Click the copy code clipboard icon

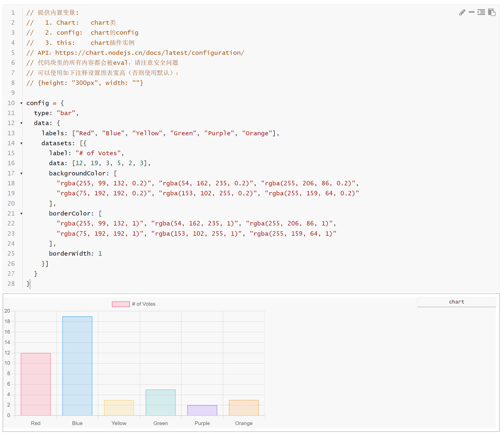492,12
